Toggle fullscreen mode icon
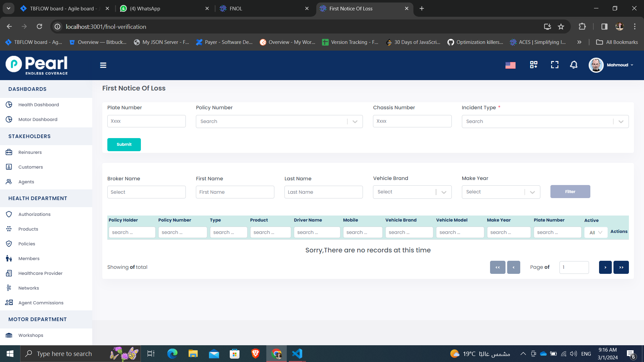This screenshot has height=362, width=644. coord(554,65)
